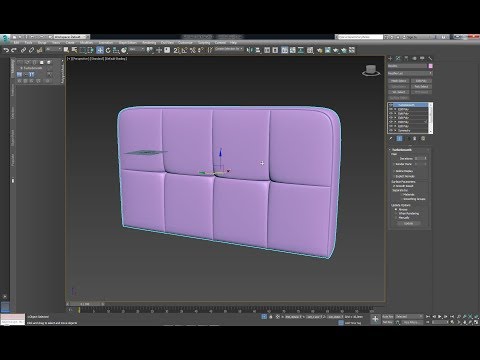
Task: Activate the Select and Rotate tool
Action: click(108, 50)
